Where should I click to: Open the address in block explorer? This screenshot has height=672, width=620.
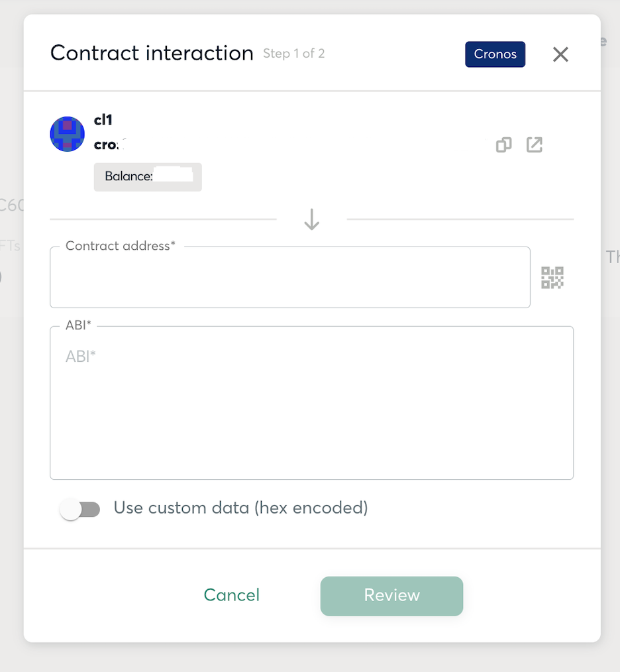coord(535,144)
